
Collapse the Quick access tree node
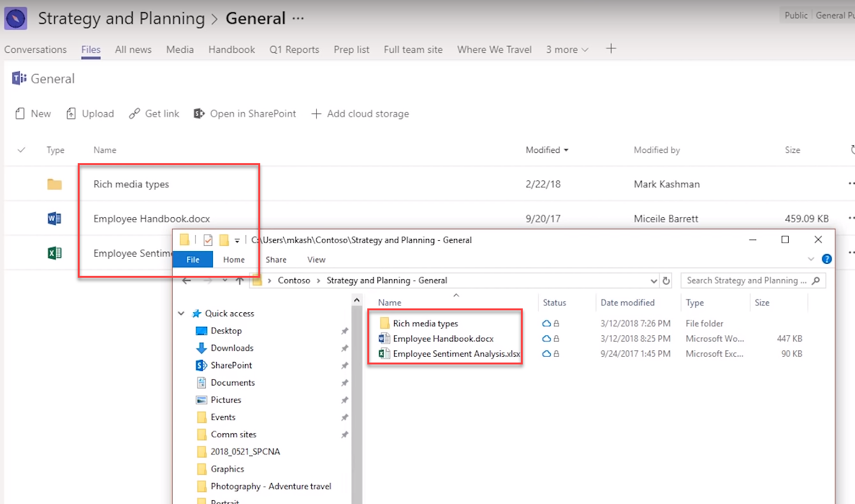coord(182,313)
